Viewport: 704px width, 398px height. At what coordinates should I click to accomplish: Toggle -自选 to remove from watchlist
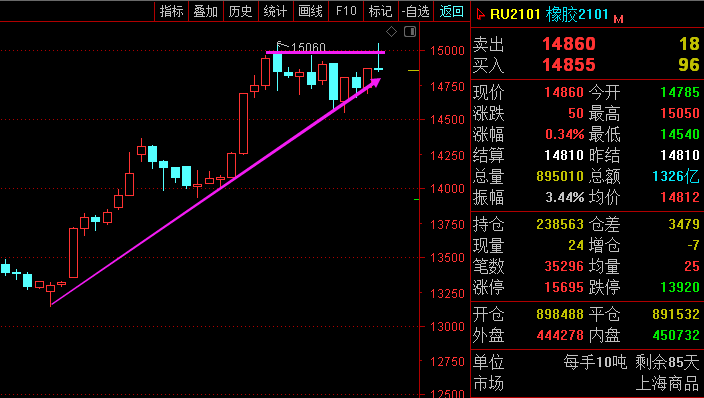pos(416,11)
